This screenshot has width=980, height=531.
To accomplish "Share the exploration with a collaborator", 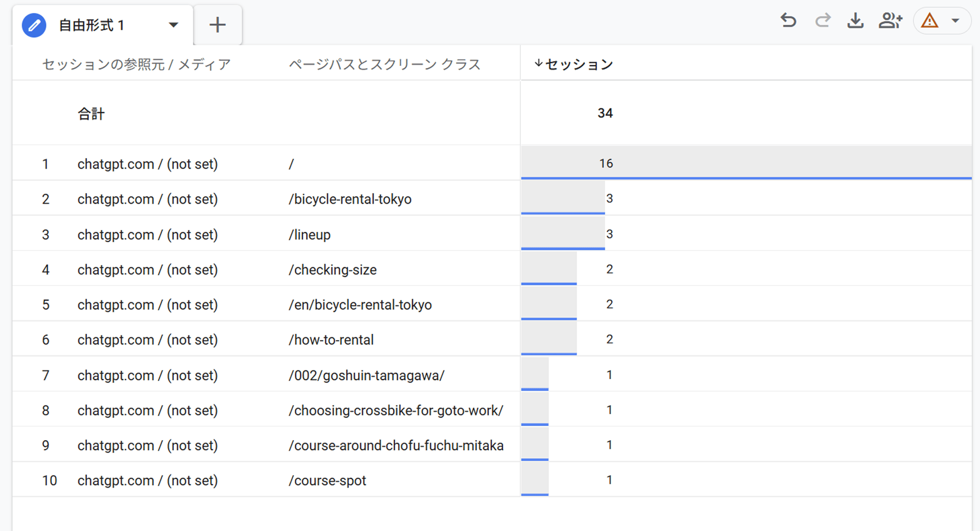I will pyautogui.click(x=890, y=21).
